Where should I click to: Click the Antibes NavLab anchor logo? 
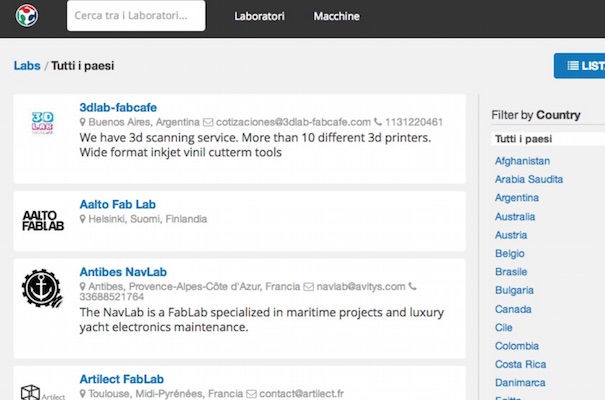42,289
